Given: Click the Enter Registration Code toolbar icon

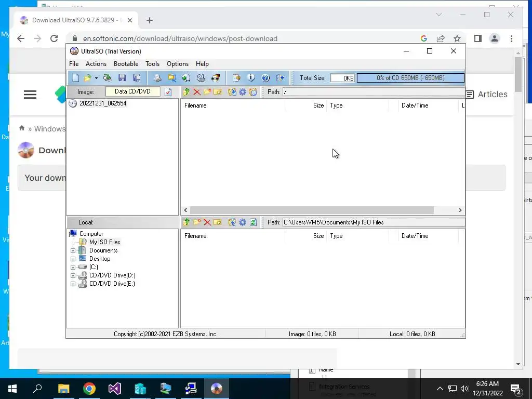Looking at the screenshot, I should pos(236,78).
